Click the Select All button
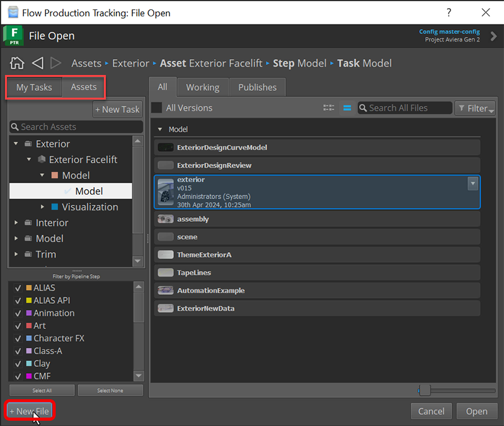 pyautogui.click(x=42, y=390)
